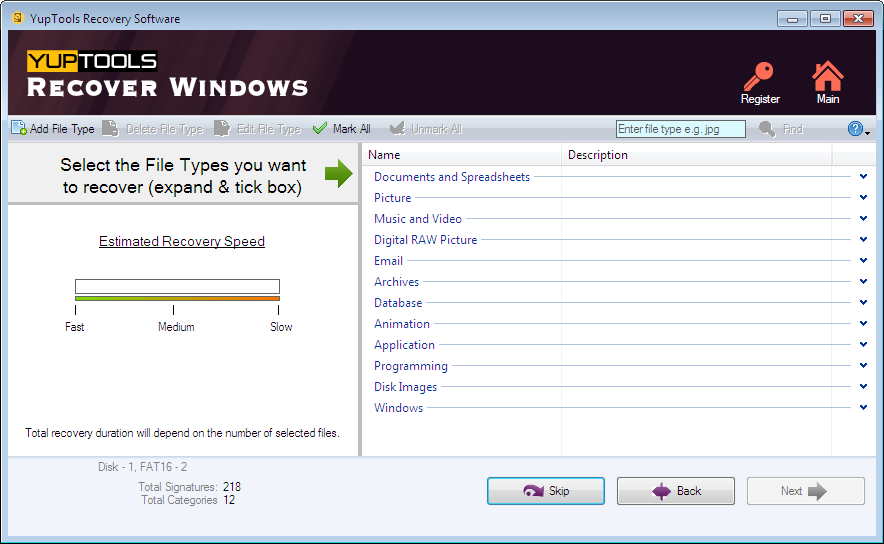Screen dimensions: 884x544
Task: Expand Archives category chevron
Action: [863, 281]
